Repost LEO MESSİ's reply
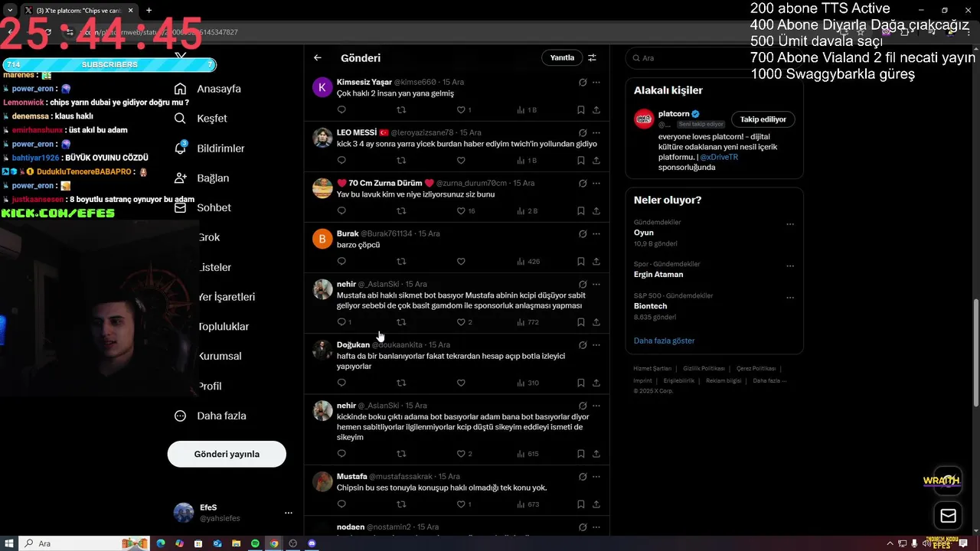The image size is (980, 551). pyautogui.click(x=401, y=161)
